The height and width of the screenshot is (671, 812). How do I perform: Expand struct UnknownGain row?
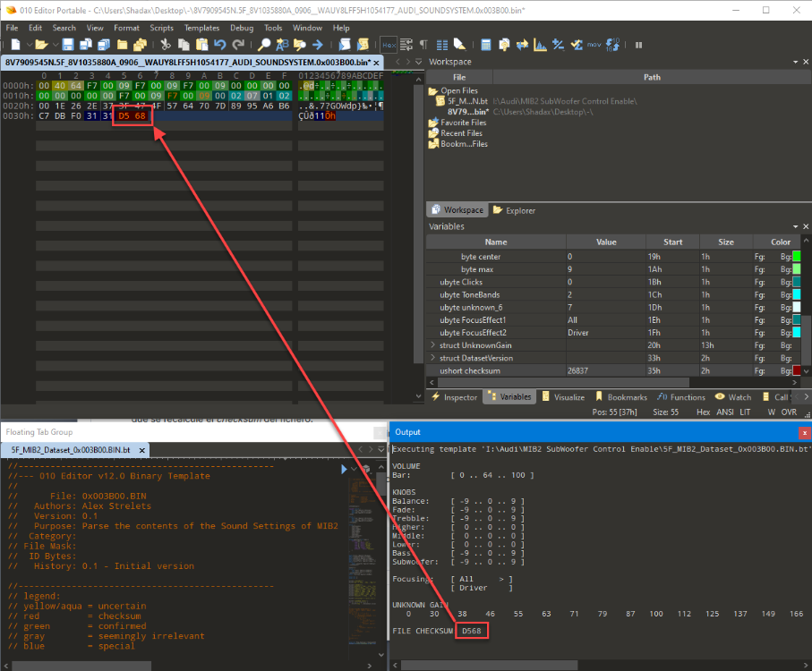(x=433, y=345)
